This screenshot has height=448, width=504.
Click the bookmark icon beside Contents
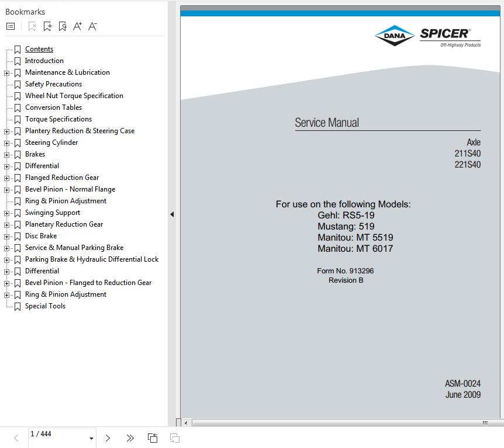click(x=18, y=50)
